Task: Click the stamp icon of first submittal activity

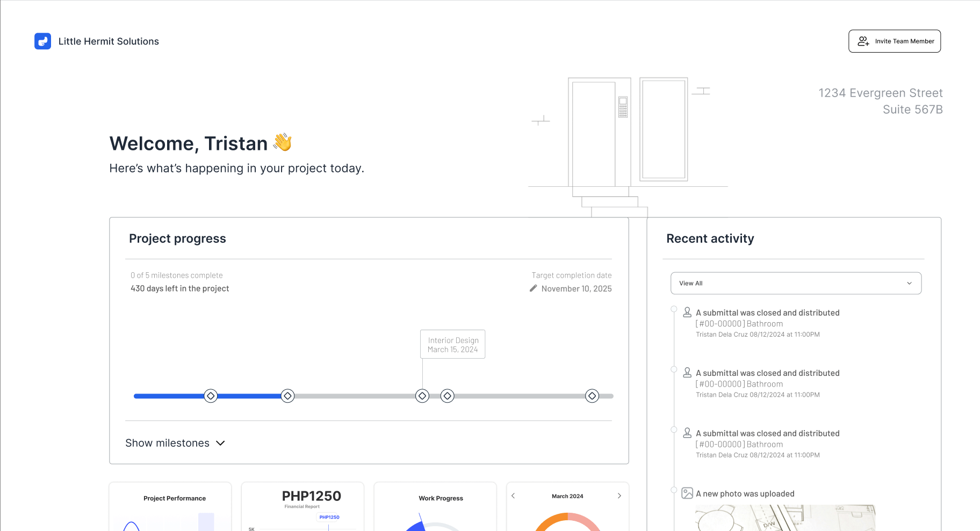Action: click(687, 312)
